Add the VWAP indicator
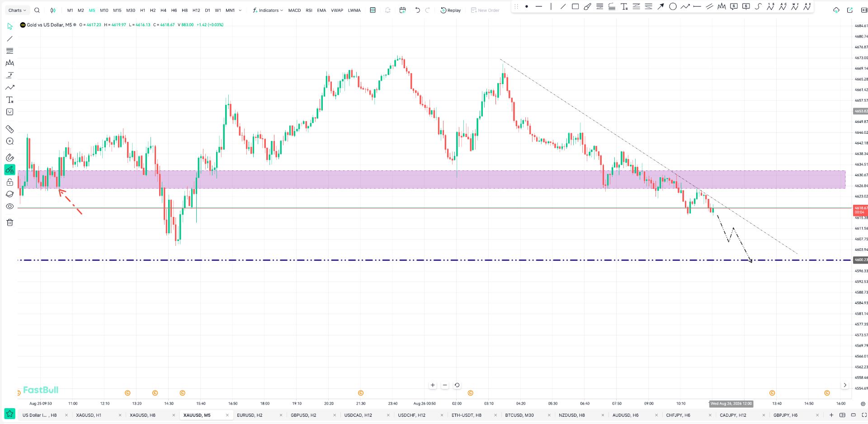868x424 pixels. (x=337, y=10)
